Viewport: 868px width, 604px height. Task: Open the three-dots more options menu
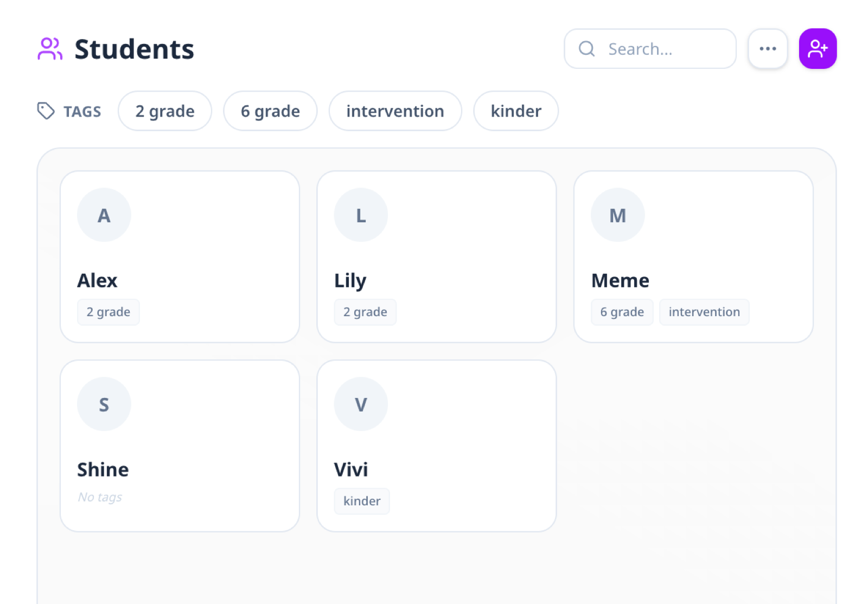pos(767,49)
